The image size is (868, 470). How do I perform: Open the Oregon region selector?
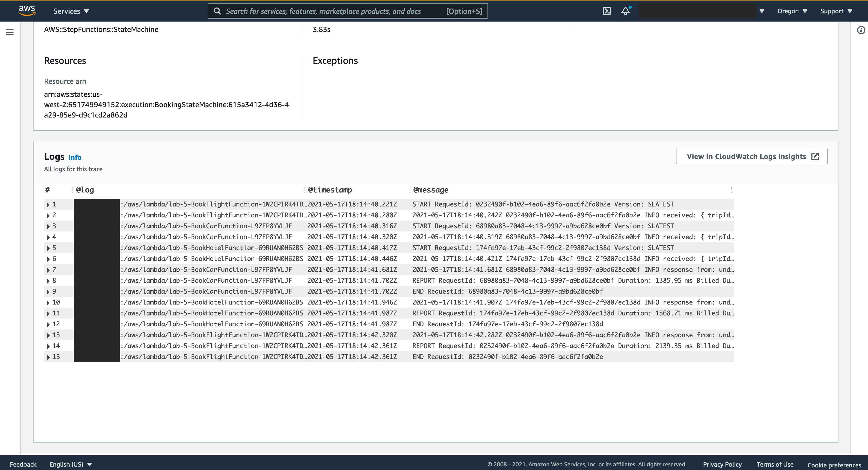tap(792, 11)
